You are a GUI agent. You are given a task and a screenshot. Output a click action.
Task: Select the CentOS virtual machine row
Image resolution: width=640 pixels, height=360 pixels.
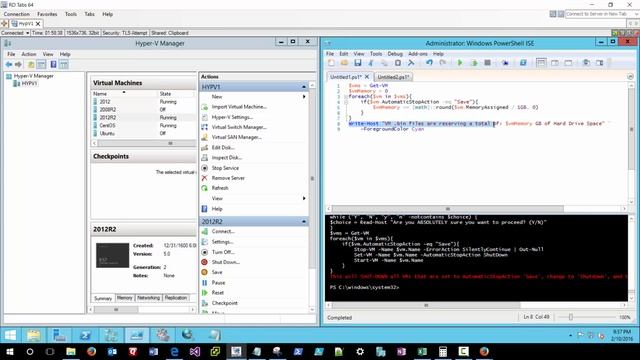143,125
